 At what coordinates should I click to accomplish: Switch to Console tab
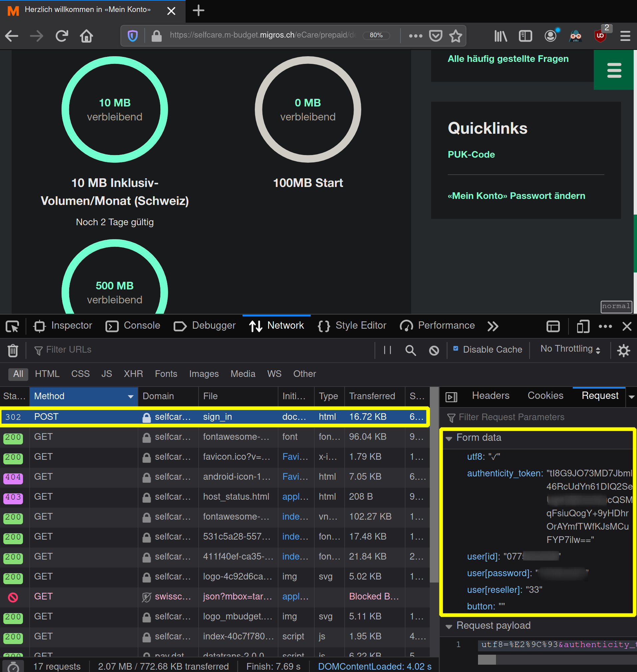133,326
